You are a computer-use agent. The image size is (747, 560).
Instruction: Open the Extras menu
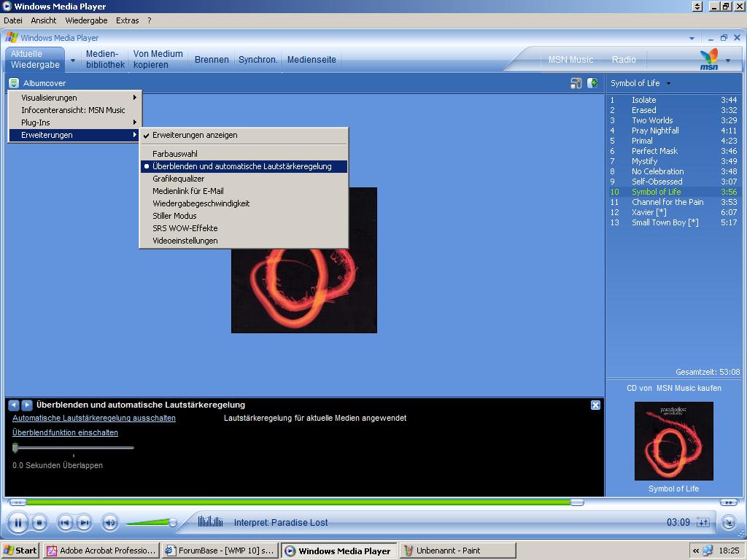127,20
